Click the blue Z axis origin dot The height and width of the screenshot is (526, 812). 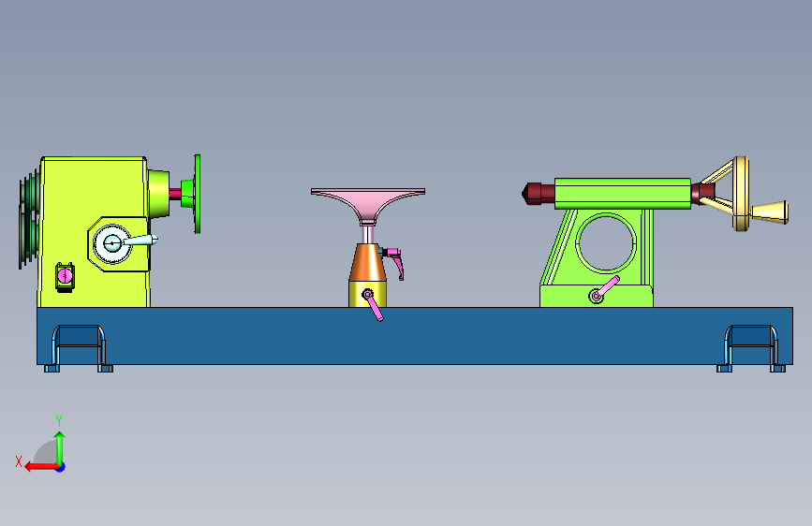(61, 467)
